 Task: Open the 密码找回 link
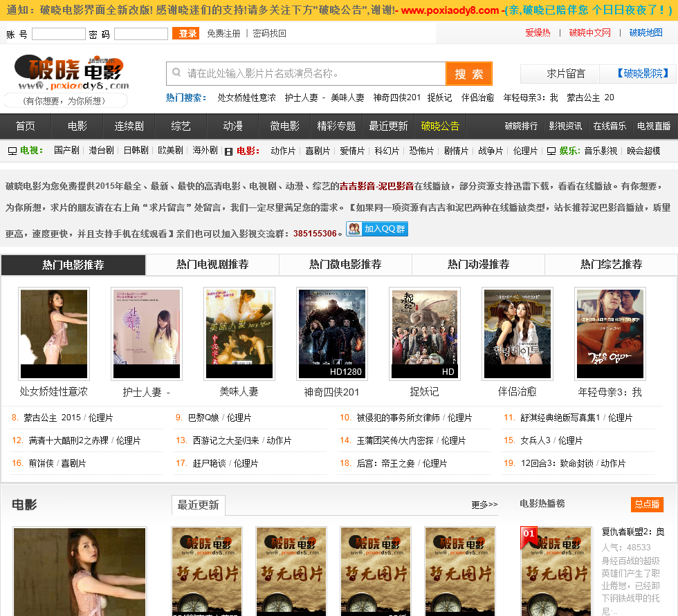point(269,33)
